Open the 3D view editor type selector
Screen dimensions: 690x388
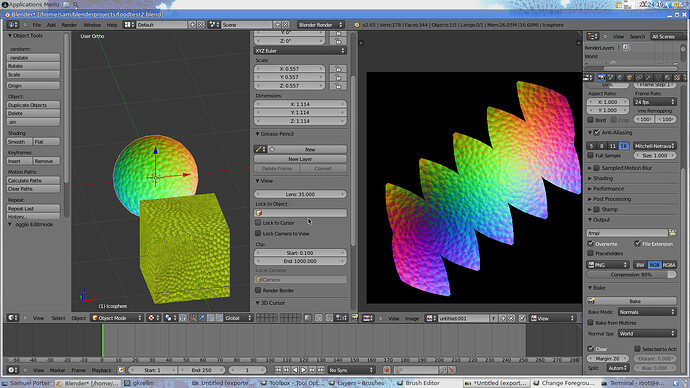12,318
